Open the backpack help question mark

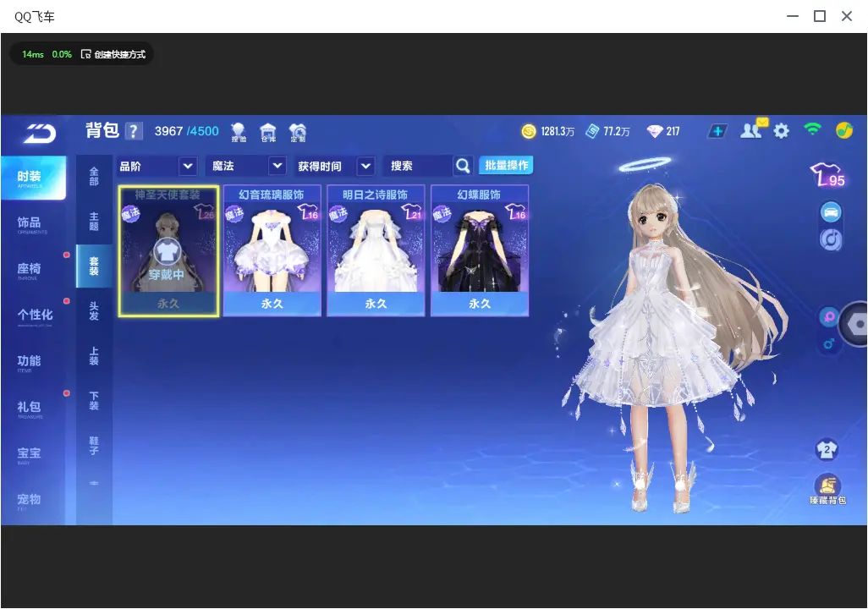(134, 132)
